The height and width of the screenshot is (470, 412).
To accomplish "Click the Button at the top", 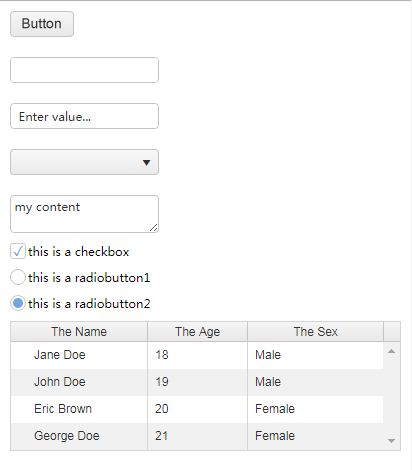I will pos(42,24).
